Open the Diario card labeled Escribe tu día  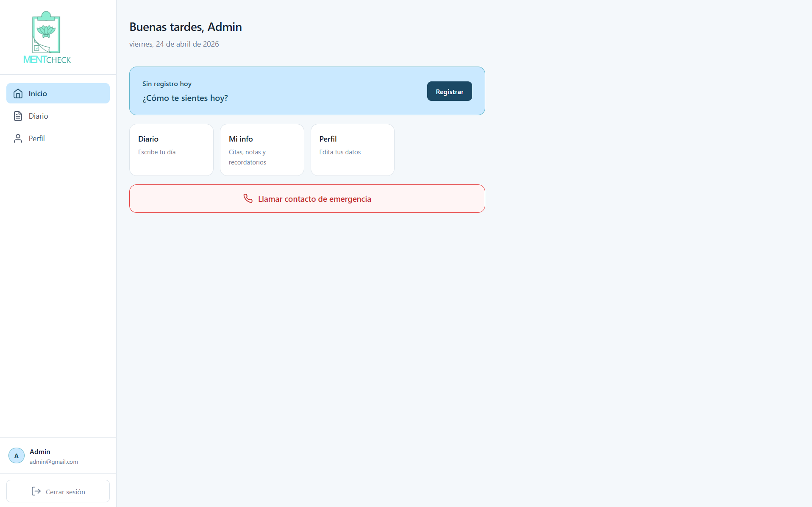[x=171, y=150]
